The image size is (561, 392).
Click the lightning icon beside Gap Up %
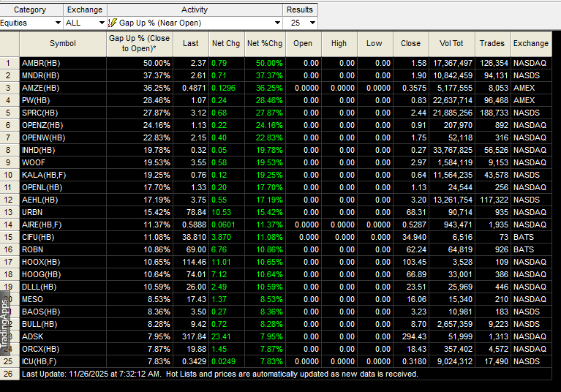point(113,23)
